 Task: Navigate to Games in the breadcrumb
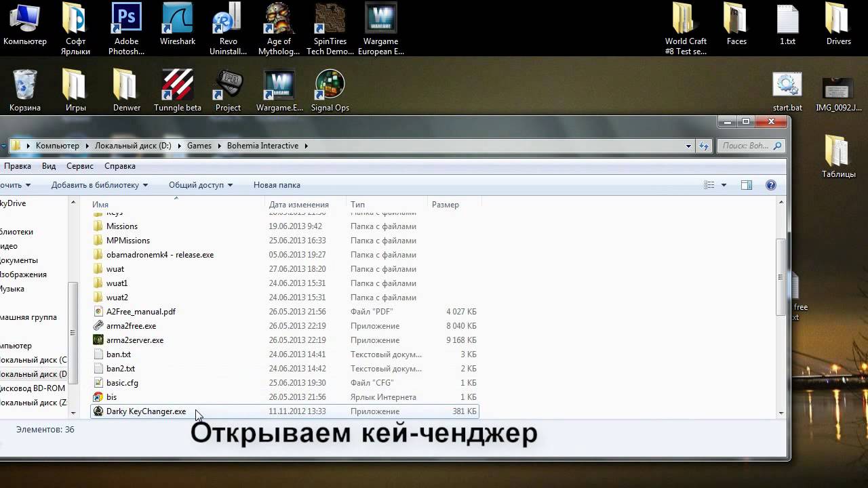click(199, 146)
